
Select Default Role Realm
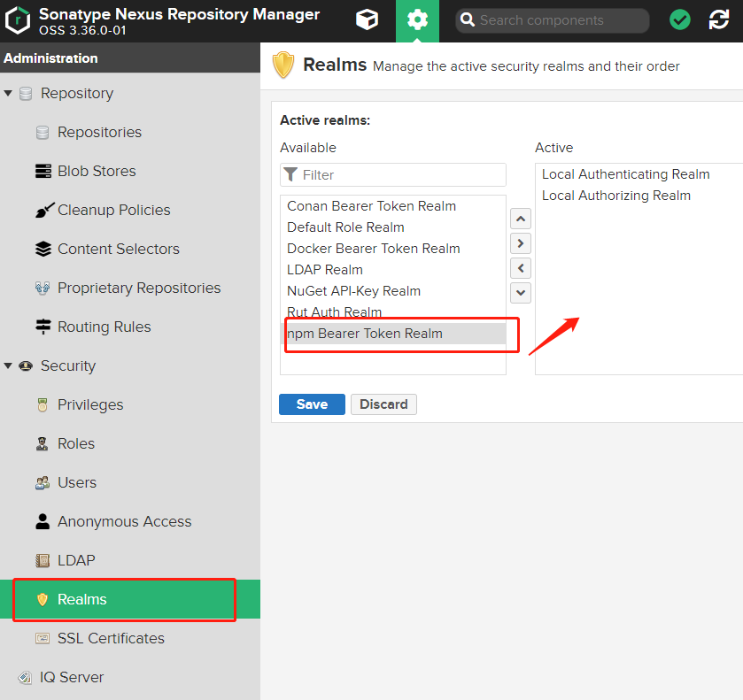(x=393, y=227)
